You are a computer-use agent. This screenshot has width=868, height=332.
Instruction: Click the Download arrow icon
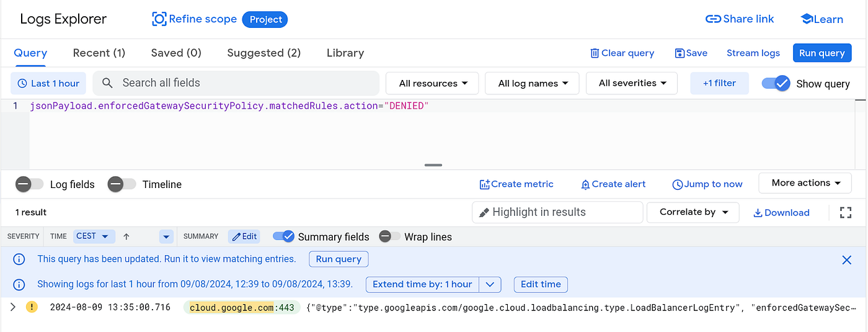pos(758,213)
